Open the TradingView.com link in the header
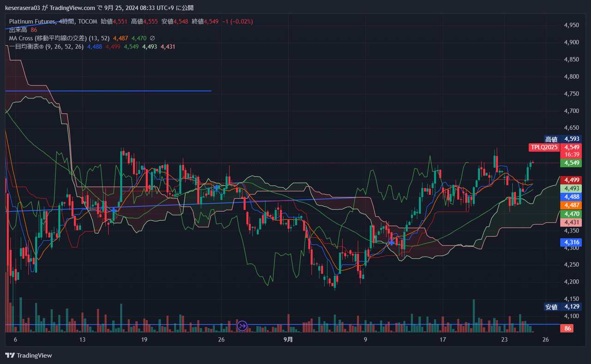 click(72, 8)
